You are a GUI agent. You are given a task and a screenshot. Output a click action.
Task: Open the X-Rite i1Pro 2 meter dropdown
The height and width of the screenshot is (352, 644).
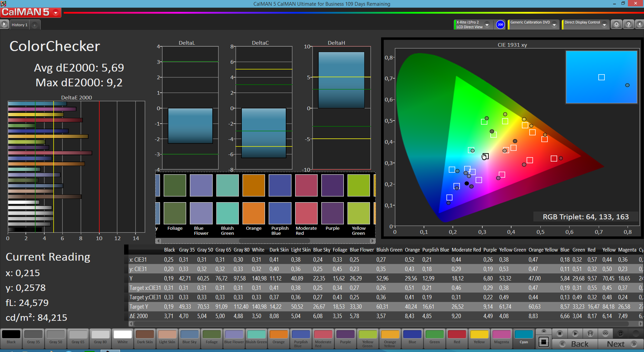coord(487,25)
